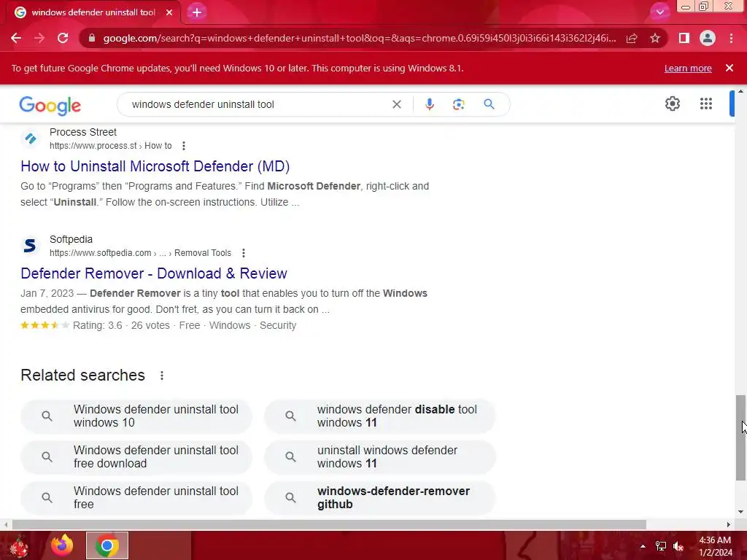This screenshot has height=560, width=747.
Task: Select Chrome in the taskbar
Action: 107,545
